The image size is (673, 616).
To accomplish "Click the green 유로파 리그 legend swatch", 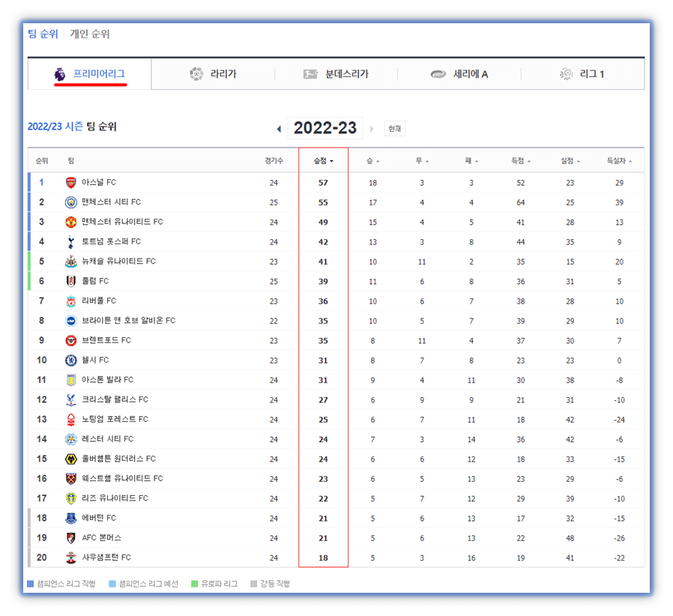I will click(194, 584).
